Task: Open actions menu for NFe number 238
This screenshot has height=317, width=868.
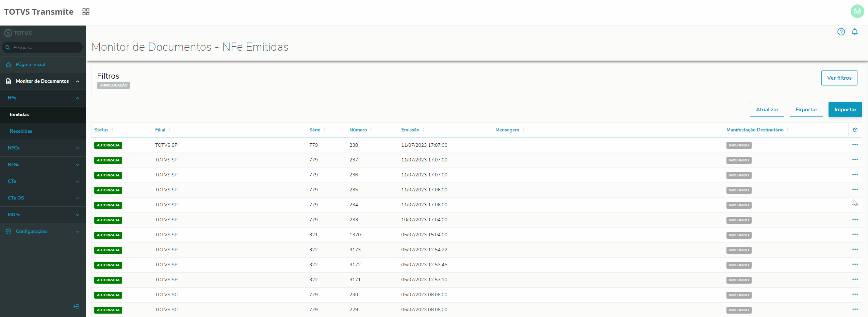Action: (x=855, y=145)
